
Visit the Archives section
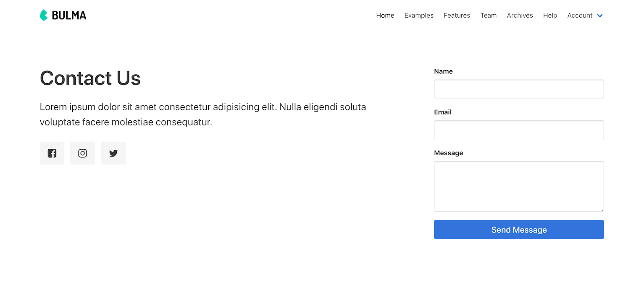(x=520, y=15)
